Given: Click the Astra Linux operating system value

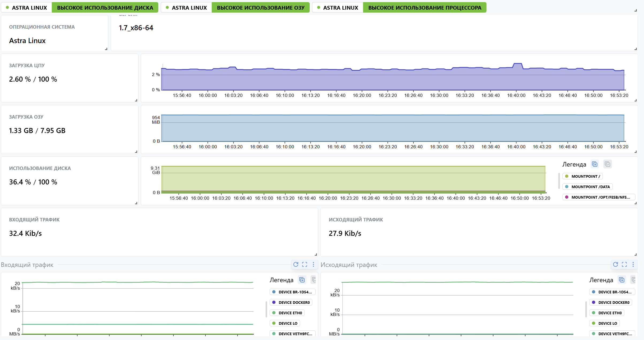Looking at the screenshot, I should pyautogui.click(x=27, y=41).
